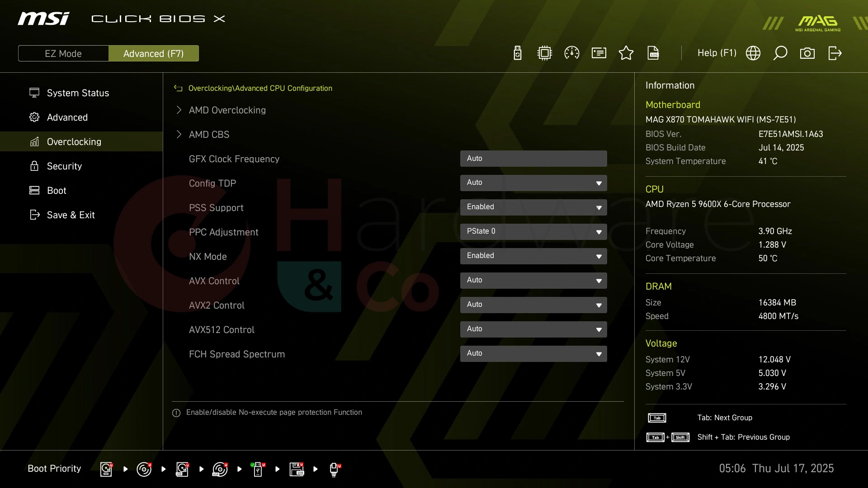Click the globe language icon
Viewport: 868px width, 488px height.
[x=753, y=53]
